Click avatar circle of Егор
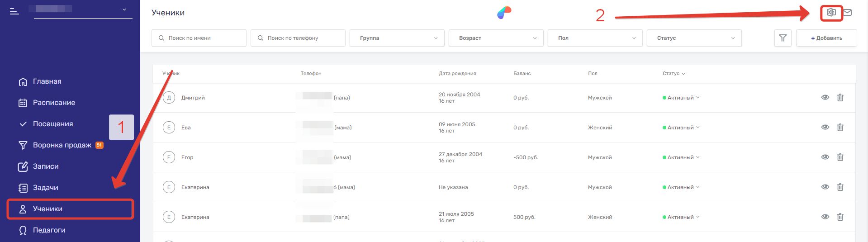This screenshot has width=868, height=242. [x=169, y=157]
